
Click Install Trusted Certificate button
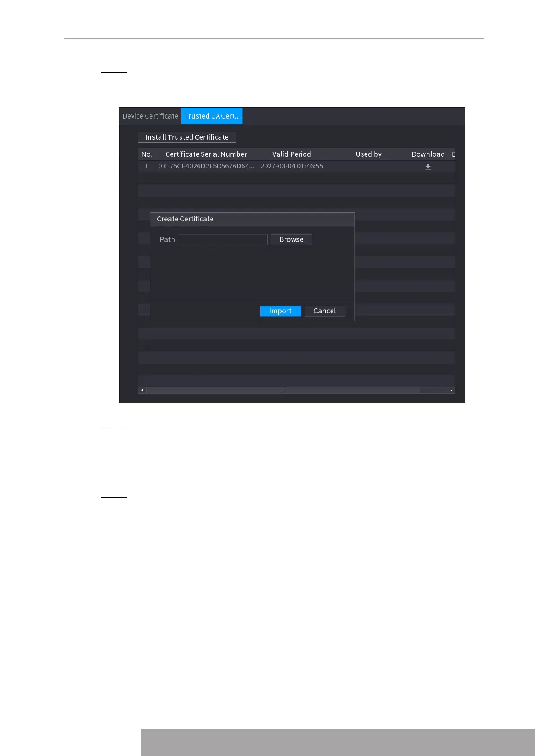[x=187, y=137]
